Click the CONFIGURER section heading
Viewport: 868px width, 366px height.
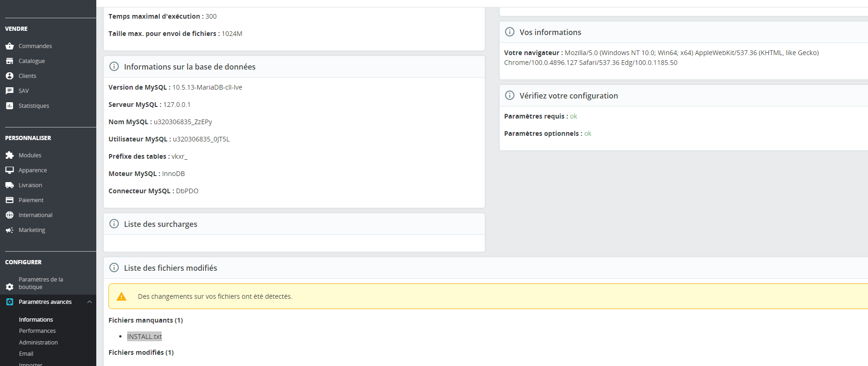click(23, 262)
